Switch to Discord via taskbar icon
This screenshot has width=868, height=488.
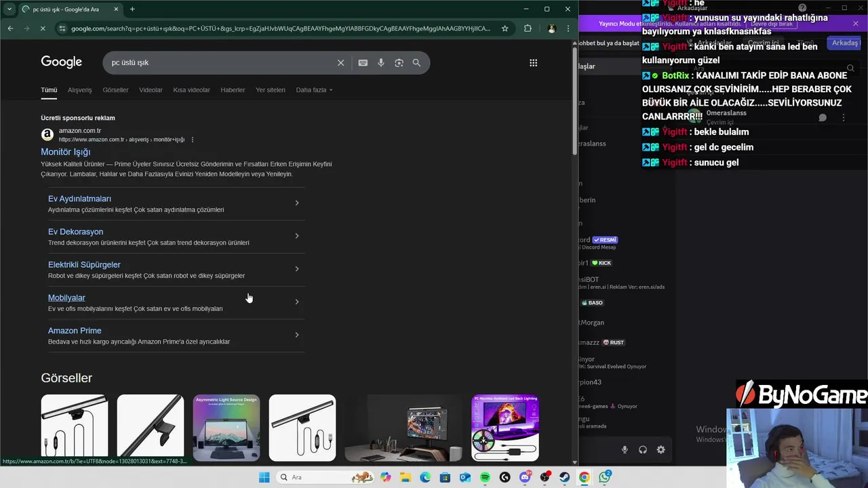coord(525,477)
